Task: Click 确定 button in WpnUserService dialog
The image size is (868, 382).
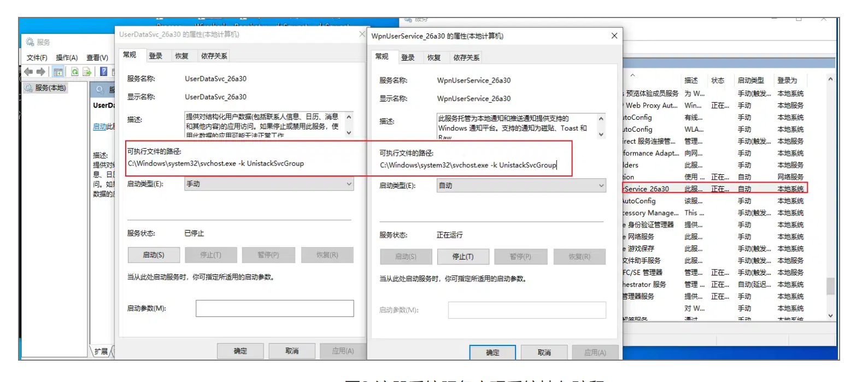Action: pyautogui.click(x=492, y=352)
